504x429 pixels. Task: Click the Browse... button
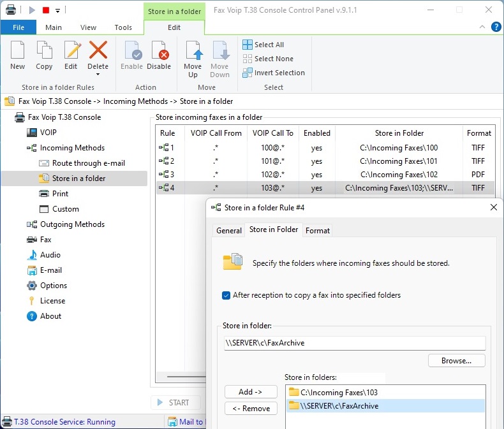point(456,361)
